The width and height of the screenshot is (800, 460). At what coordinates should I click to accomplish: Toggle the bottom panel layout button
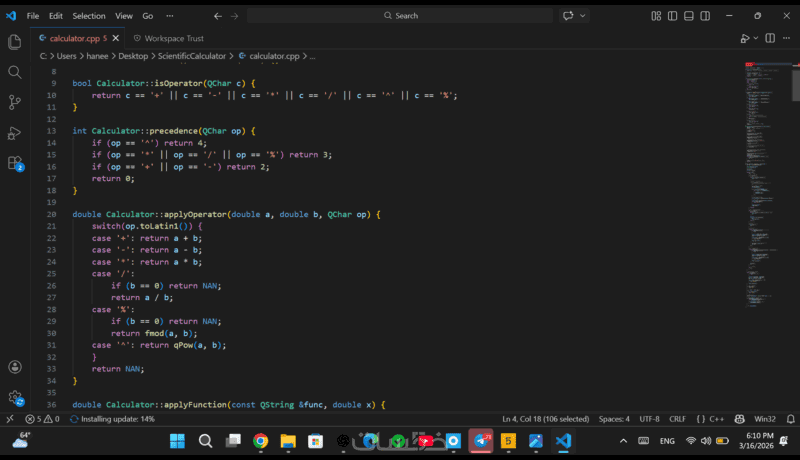[x=686, y=16]
